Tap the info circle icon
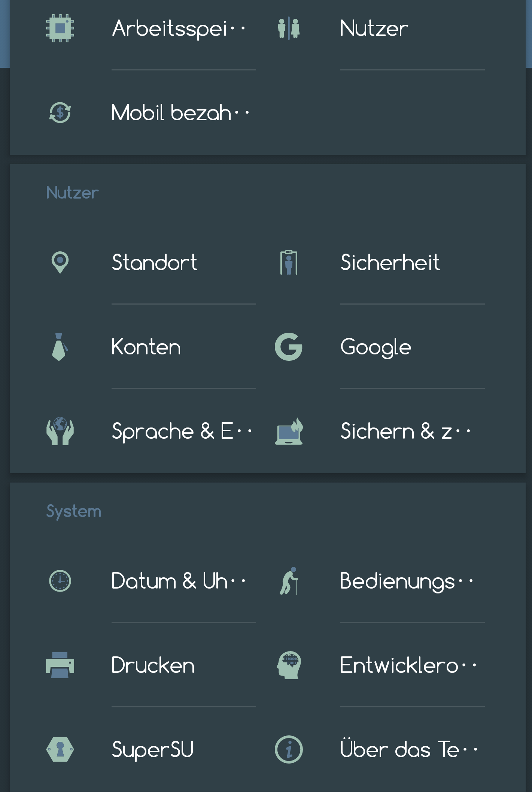This screenshot has height=792, width=532. pyautogui.click(x=289, y=750)
